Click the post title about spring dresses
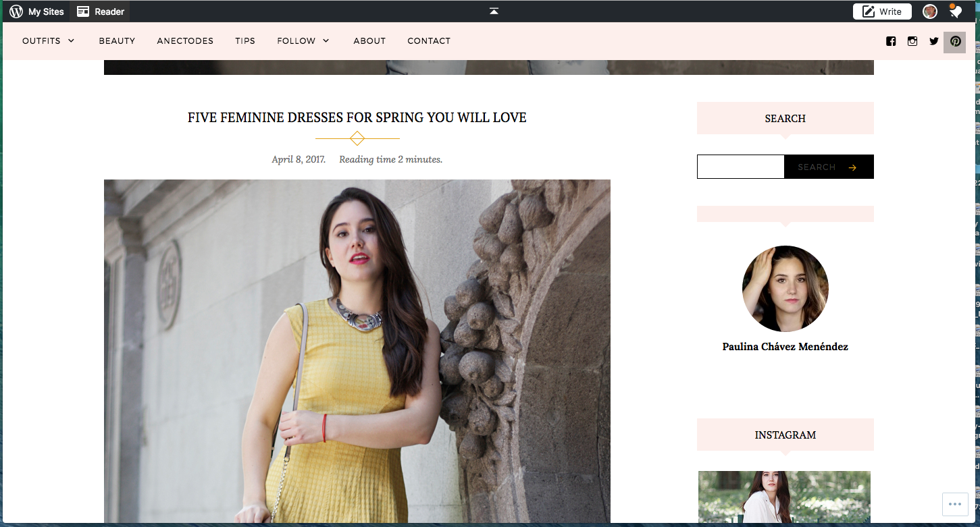 357,117
